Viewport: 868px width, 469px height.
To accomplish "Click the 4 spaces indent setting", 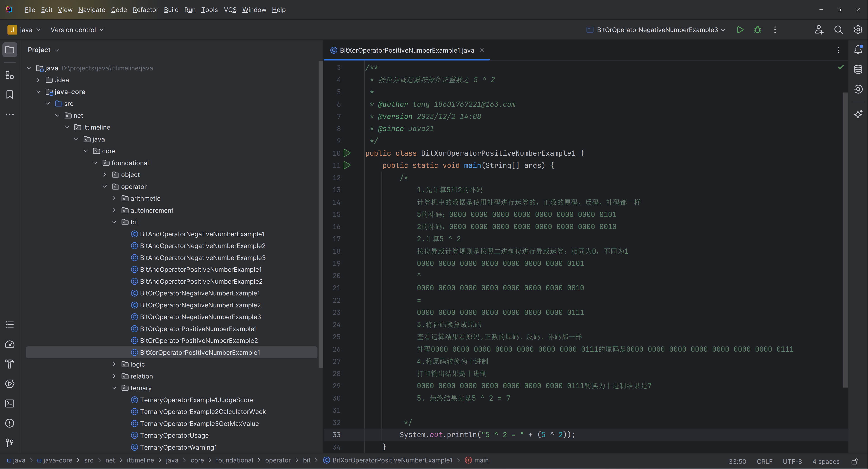I will pos(826,461).
